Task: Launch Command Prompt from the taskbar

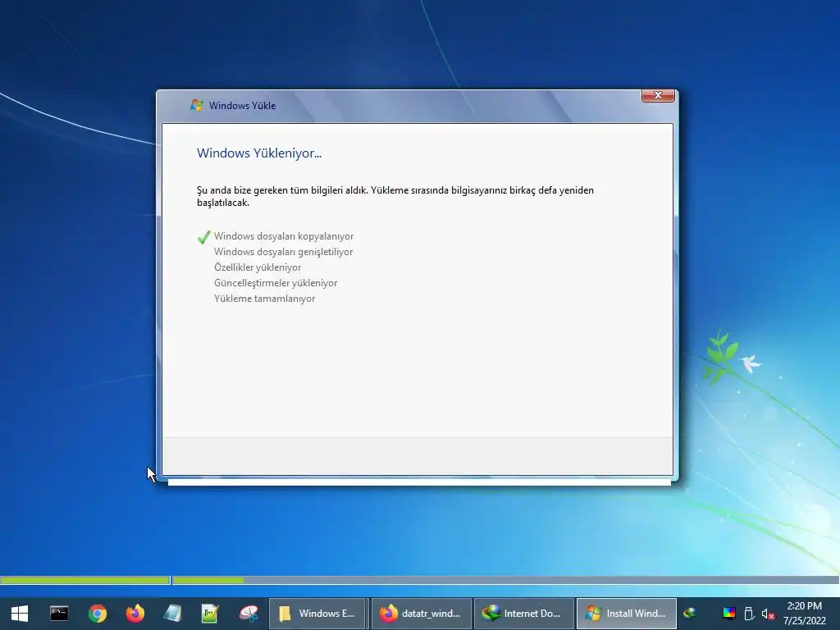Action: [59, 614]
